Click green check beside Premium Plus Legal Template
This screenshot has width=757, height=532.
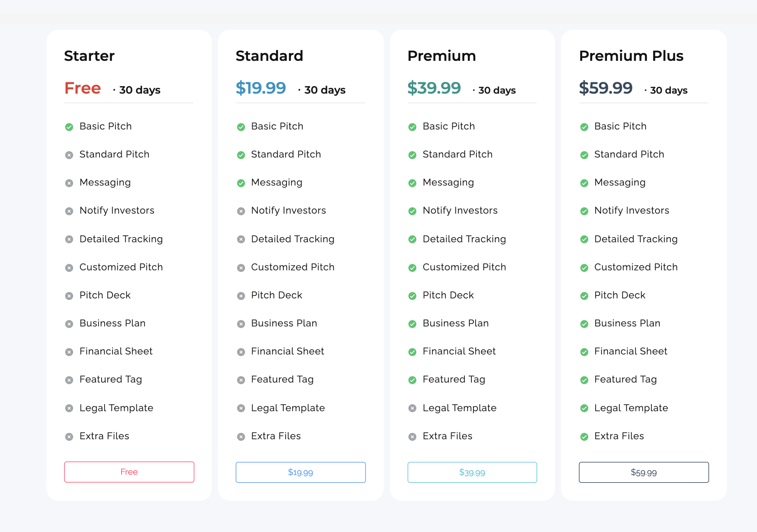584,408
